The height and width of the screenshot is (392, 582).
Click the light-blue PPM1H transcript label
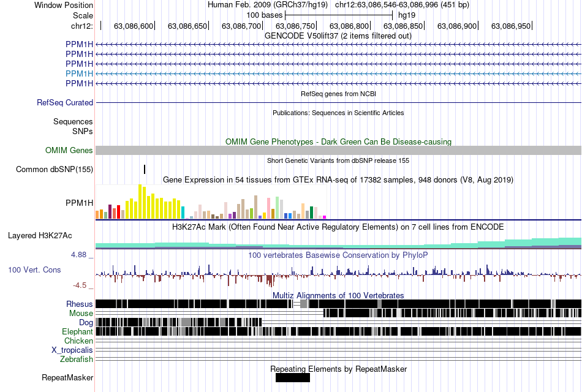coord(79,73)
